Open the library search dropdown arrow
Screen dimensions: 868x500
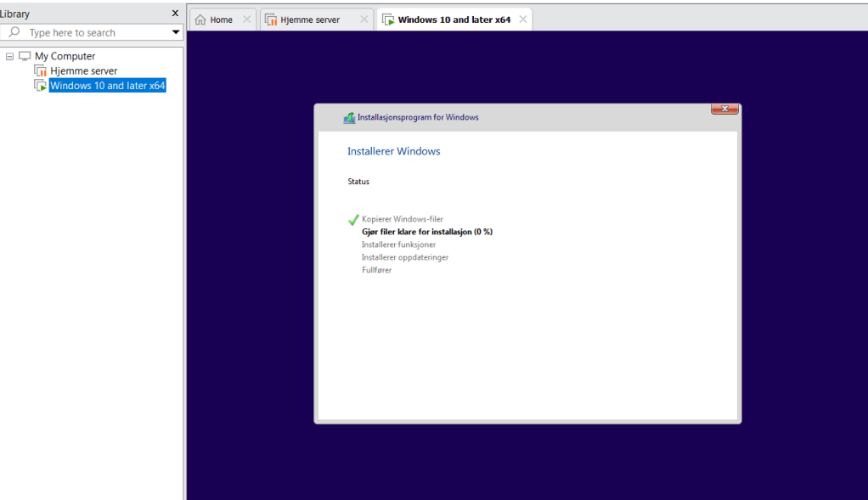(x=176, y=32)
